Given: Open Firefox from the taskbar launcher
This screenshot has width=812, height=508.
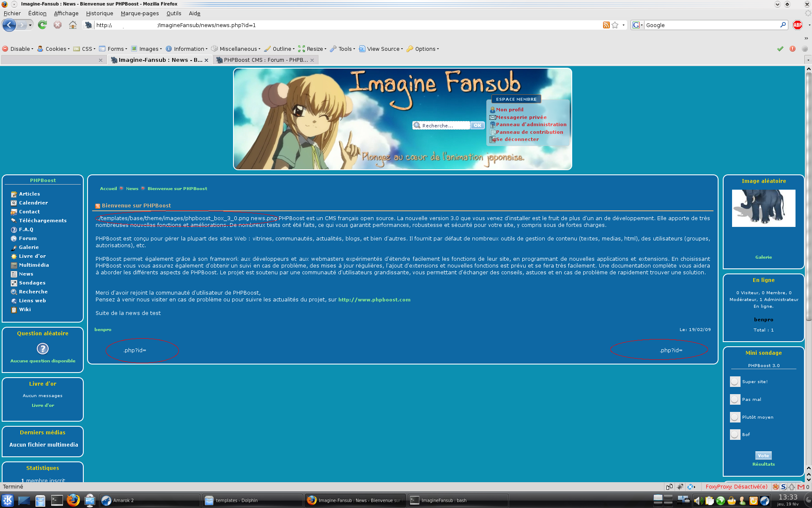Looking at the screenshot, I should tap(73, 500).
